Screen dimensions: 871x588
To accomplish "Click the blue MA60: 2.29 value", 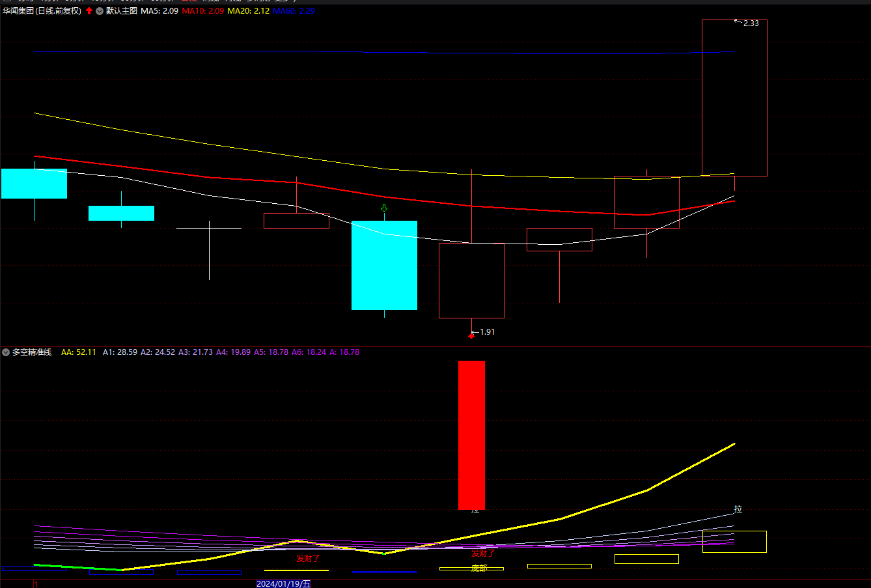I will coord(294,11).
